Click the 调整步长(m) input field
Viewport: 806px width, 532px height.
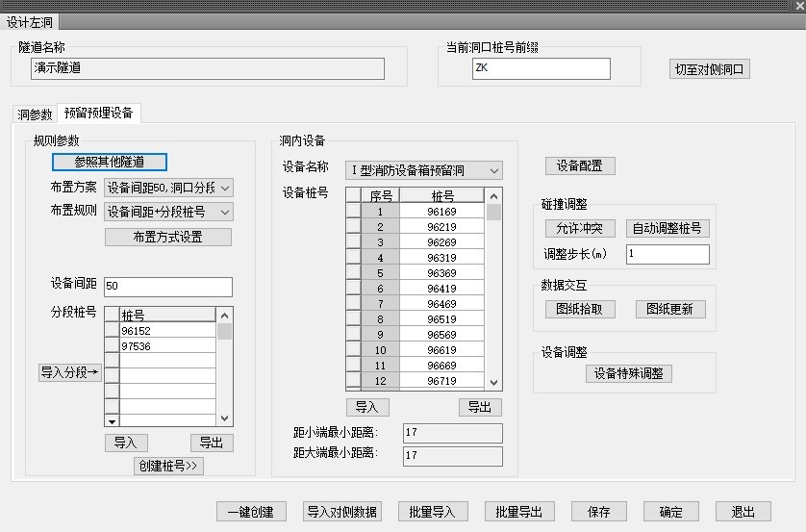click(x=667, y=254)
